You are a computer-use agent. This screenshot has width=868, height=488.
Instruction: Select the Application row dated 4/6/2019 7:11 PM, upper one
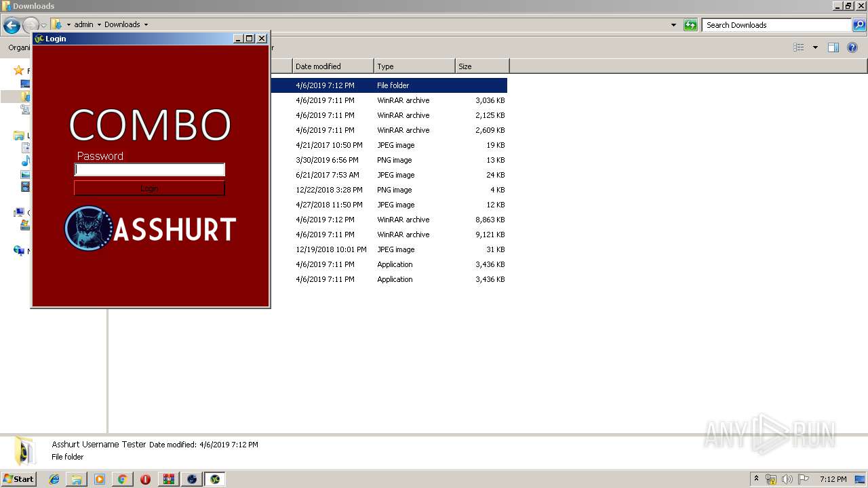pyautogui.click(x=389, y=264)
